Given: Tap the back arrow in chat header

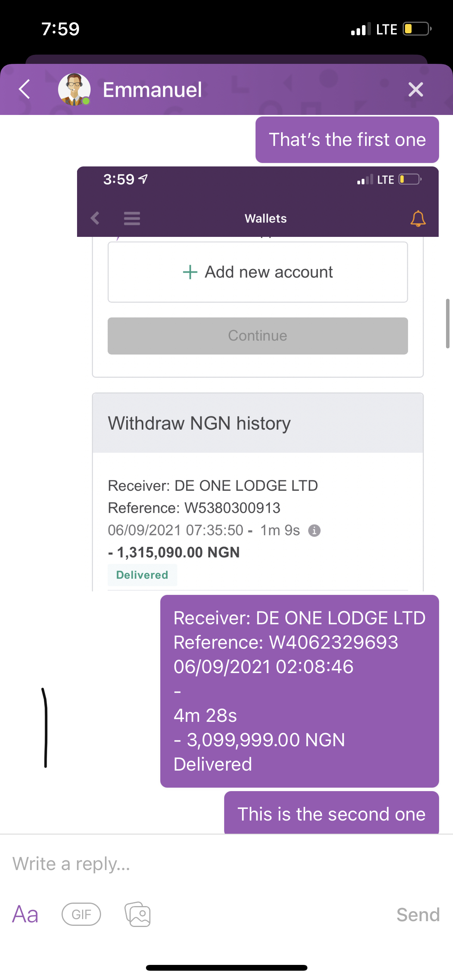Looking at the screenshot, I should pos(24,89).
